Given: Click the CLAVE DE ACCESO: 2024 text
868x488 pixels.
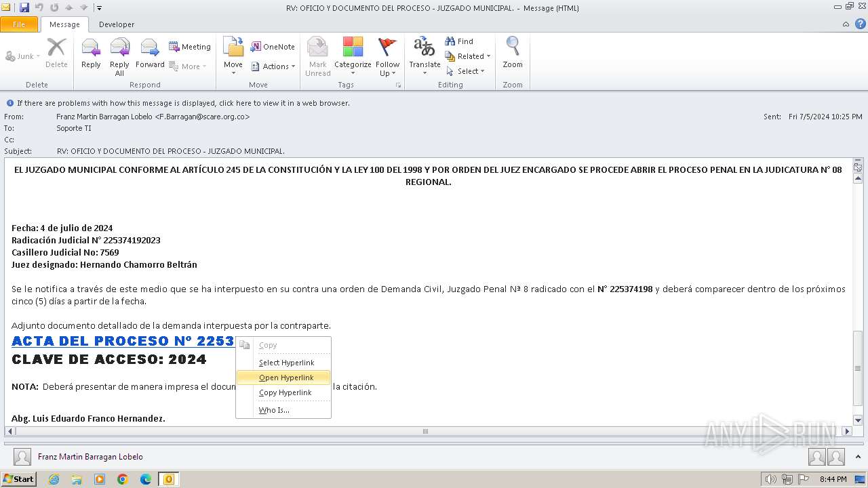Looking at the screenshot, I should pyautogui.click(x=109, y=359).
